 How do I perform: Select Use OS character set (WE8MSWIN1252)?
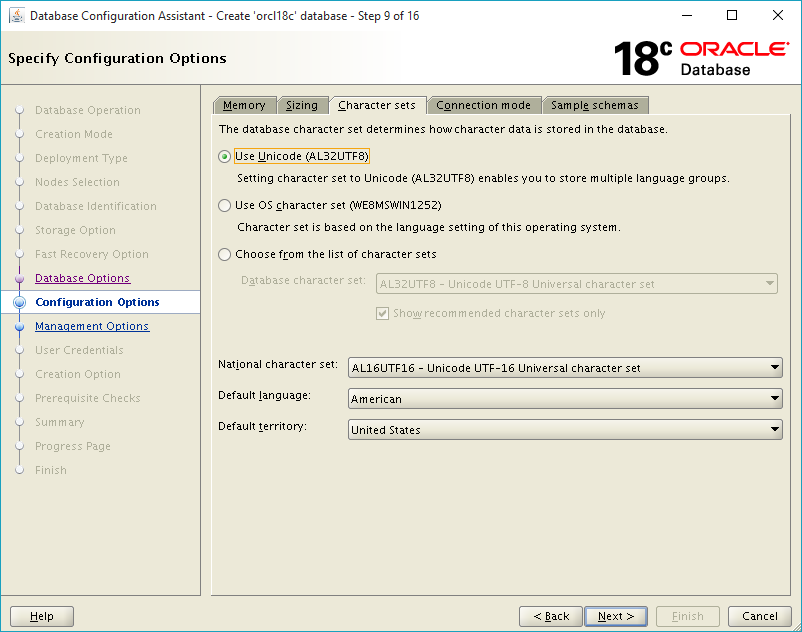point(224,206)
